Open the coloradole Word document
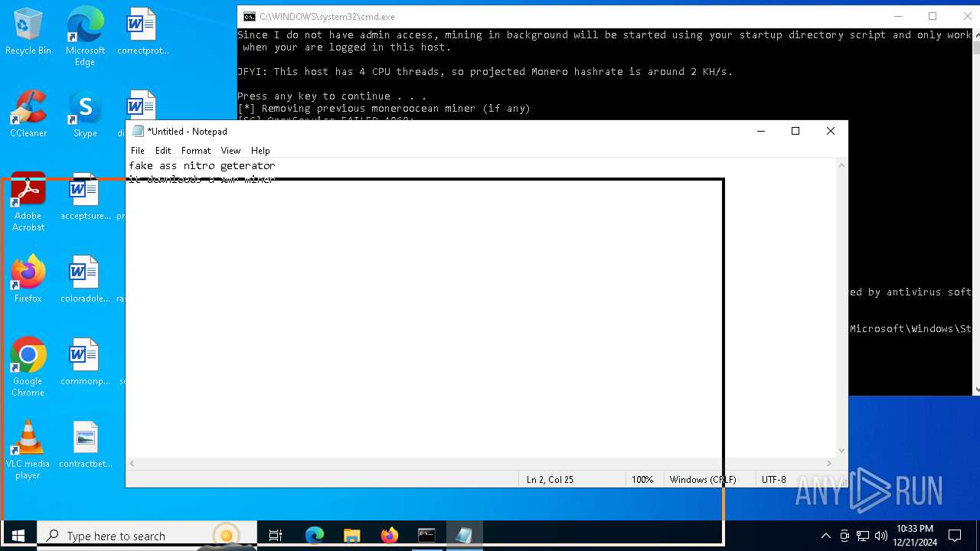This screenshot has height=551, width=980. [x=85, y=280]
